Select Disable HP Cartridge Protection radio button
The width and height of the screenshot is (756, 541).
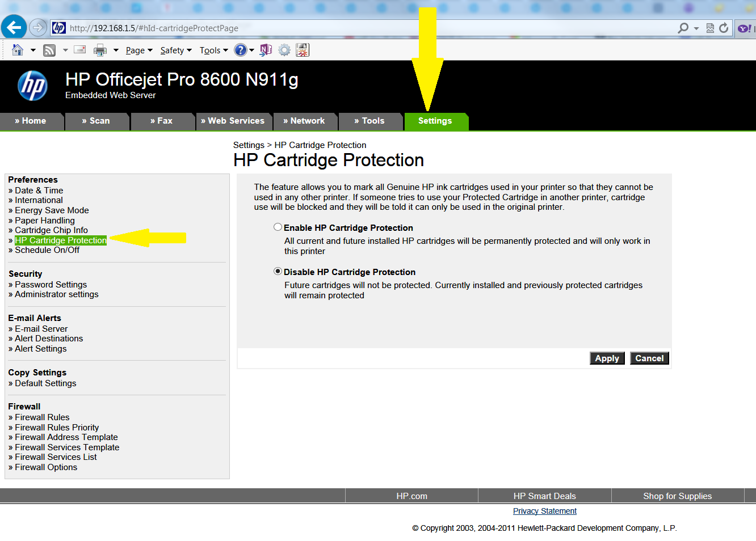point(278,271)
